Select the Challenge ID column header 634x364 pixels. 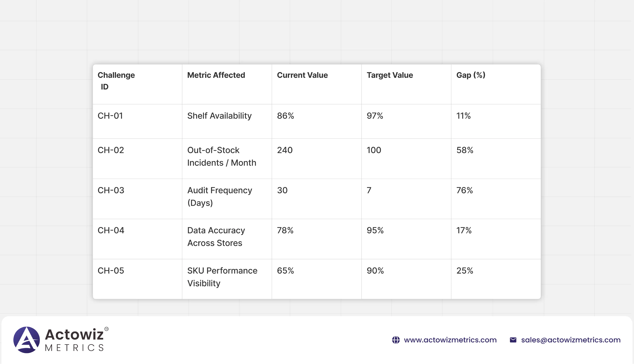click(x=116, y=81)
